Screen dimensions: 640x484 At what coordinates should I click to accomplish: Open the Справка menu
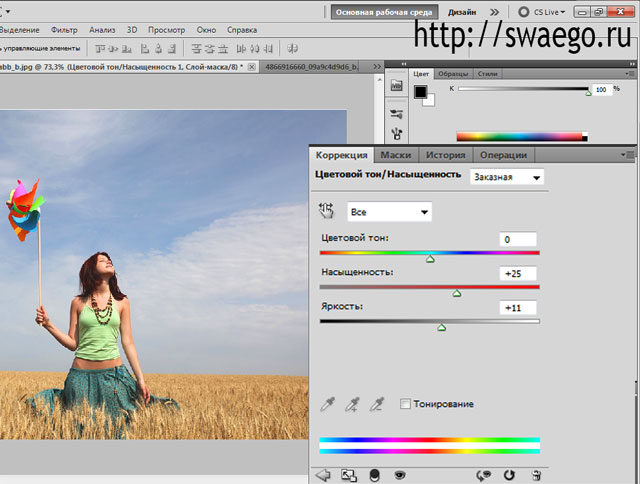(242, 30)
